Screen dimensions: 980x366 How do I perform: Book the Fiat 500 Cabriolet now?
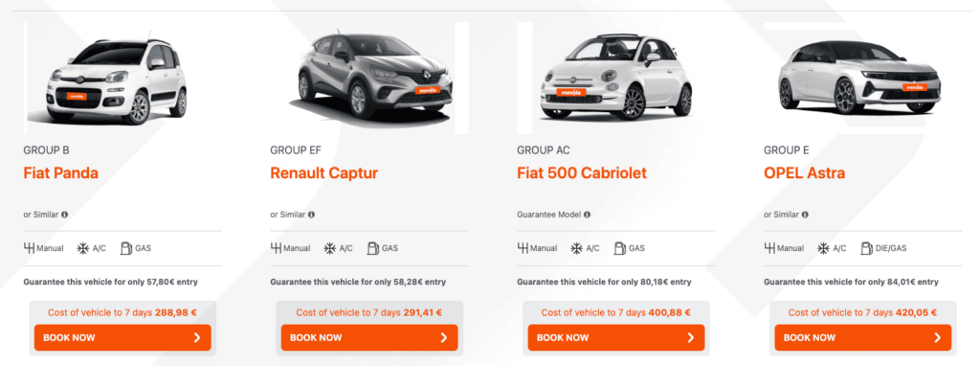616,338
